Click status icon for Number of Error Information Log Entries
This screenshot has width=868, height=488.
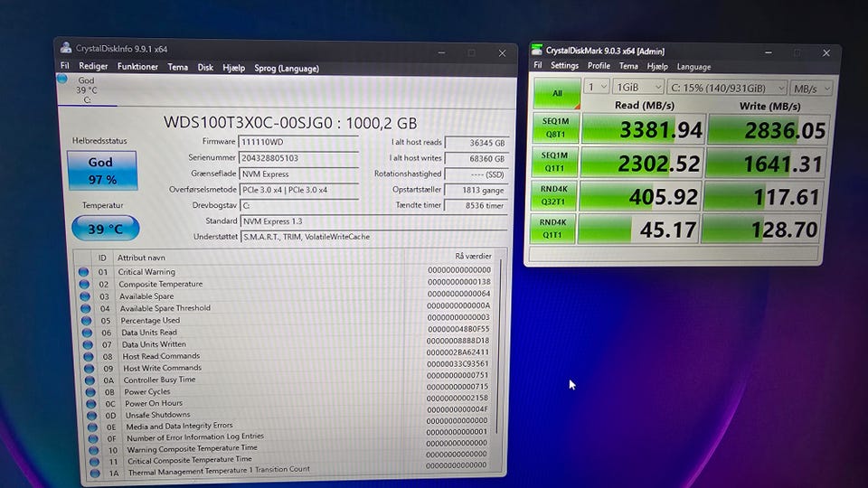point(93,439)
